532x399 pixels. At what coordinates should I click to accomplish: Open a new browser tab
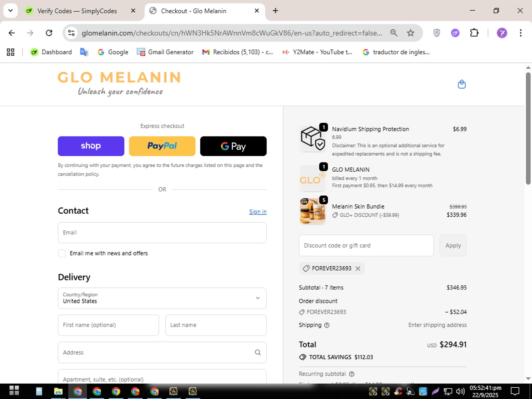(x=276, y=11)
